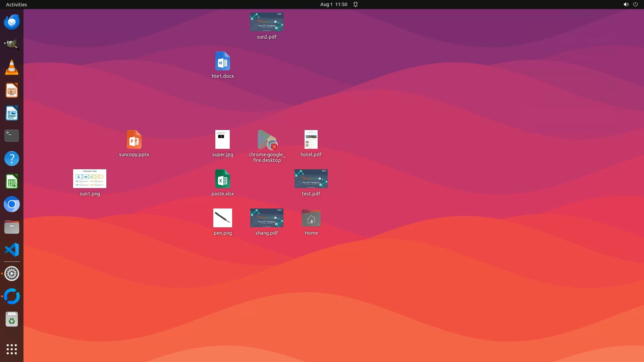The height and width of the screenshot is (362, 644).
Task: Expand the system menu via power icon
Action: click(635, 4)
